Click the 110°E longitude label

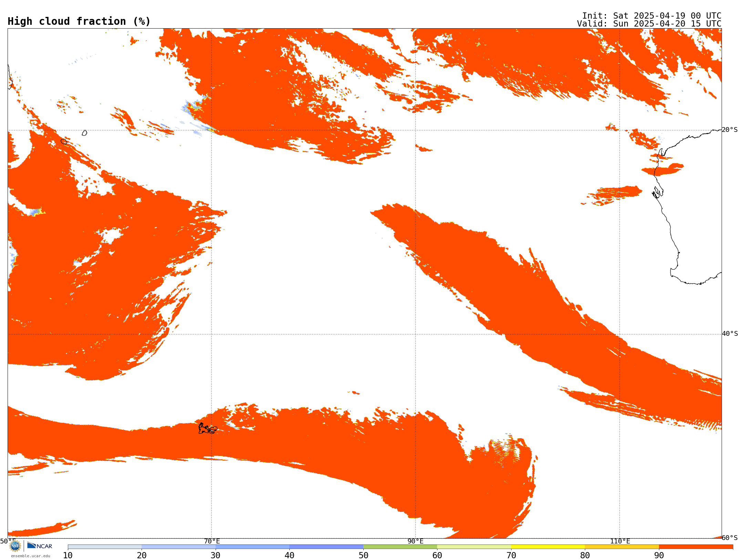click(620, 541)
